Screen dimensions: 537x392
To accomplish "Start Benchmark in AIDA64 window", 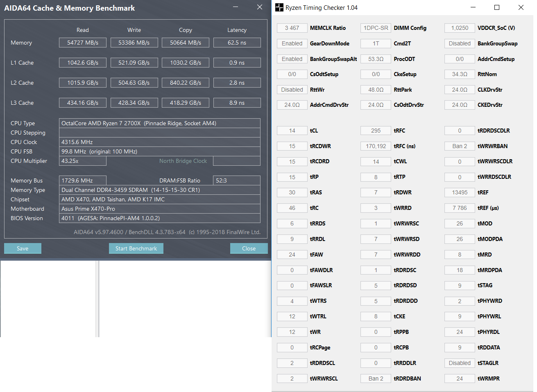I will click(136, 248).
